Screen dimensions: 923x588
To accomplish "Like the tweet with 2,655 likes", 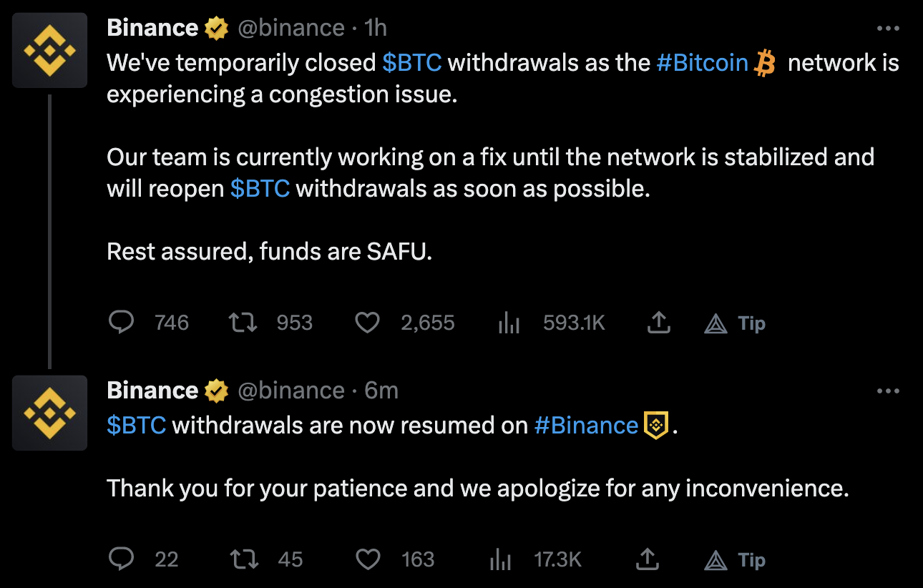I will coord(367,323).
